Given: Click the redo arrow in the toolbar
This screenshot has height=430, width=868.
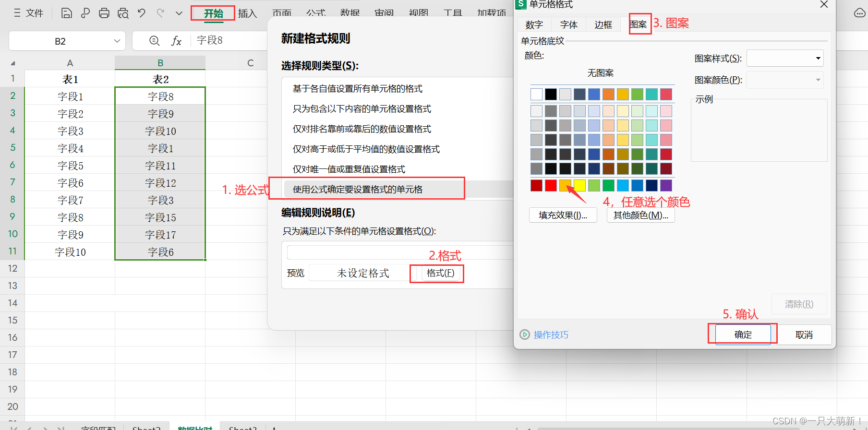Looking at the screenshot, I should (x=160, y=13).
